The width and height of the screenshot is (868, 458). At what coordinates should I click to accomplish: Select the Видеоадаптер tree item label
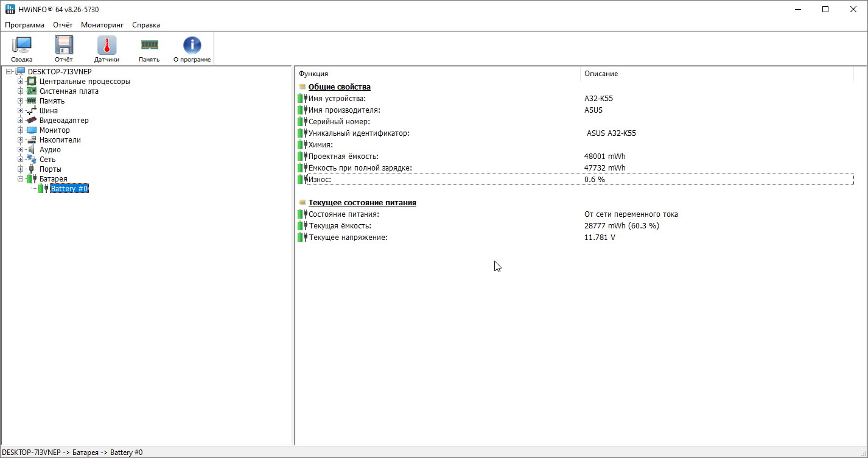(x=64, y=120)
